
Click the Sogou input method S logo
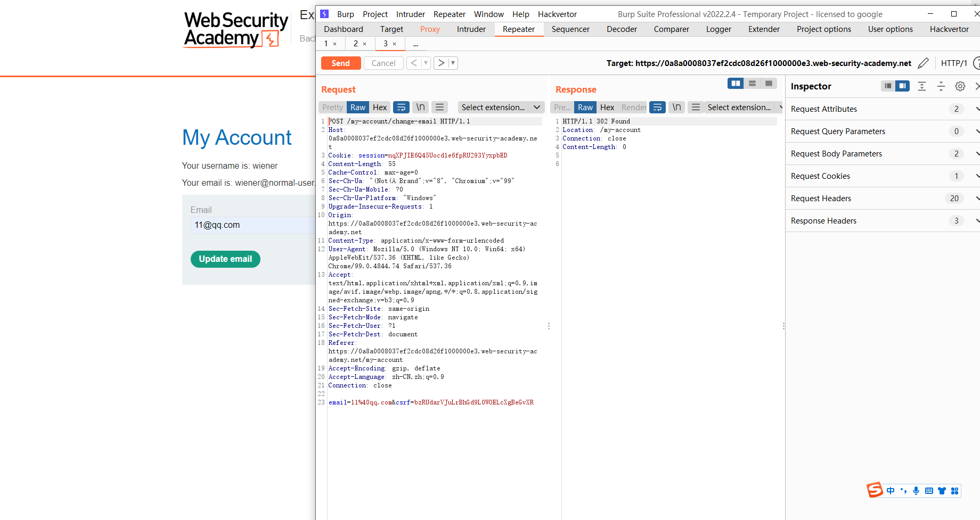[x=875, y=490]
